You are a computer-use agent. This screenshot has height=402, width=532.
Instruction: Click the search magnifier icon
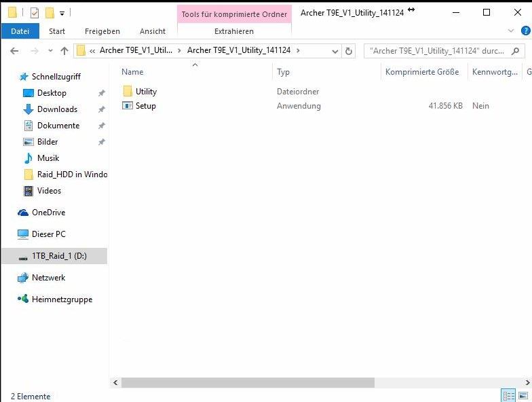pyautogui.click(x=516, y=51)
